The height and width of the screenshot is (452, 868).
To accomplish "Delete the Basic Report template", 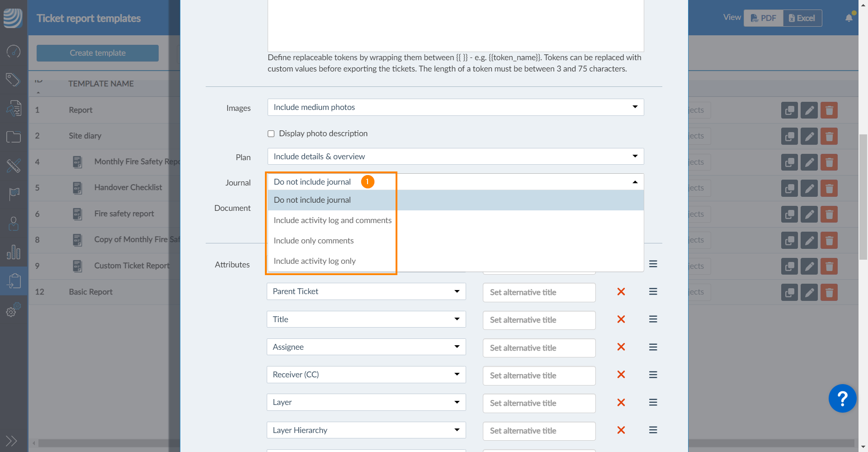I will click(829, 292).
